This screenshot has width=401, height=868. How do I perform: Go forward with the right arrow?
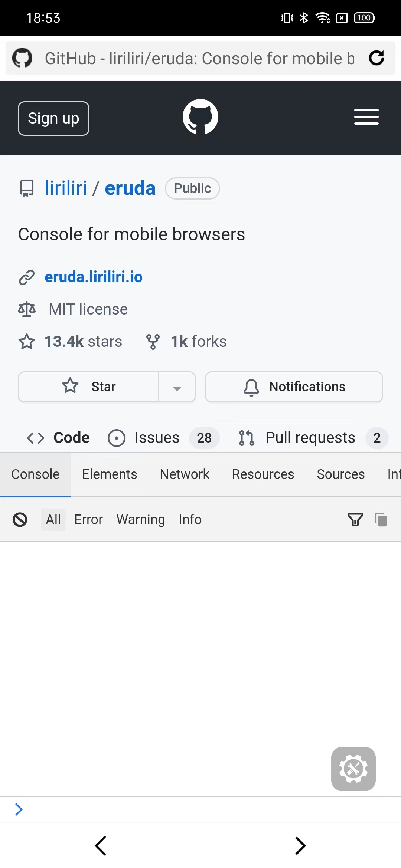pos(300,846)
